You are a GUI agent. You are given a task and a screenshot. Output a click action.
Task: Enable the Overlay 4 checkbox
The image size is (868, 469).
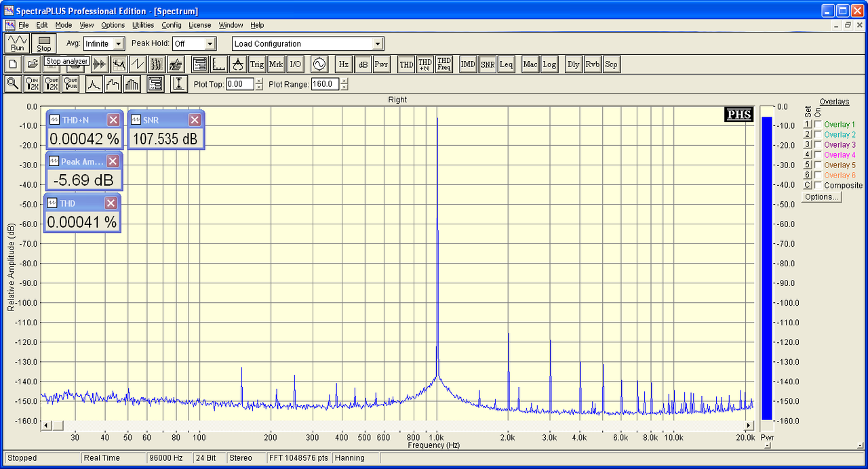pos(818,155)
